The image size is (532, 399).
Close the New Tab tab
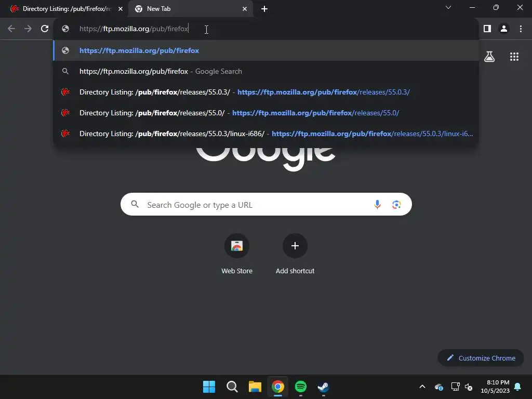[245, 9]
